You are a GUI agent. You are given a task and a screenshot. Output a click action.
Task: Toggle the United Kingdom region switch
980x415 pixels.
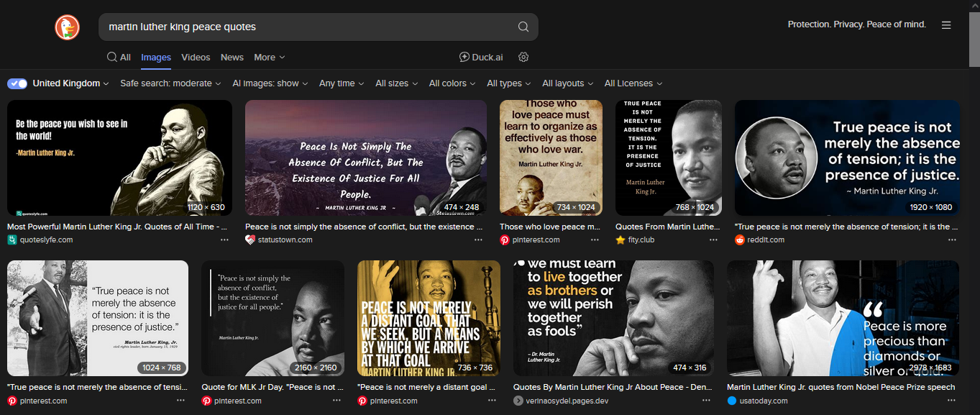(x=17, y=83)
